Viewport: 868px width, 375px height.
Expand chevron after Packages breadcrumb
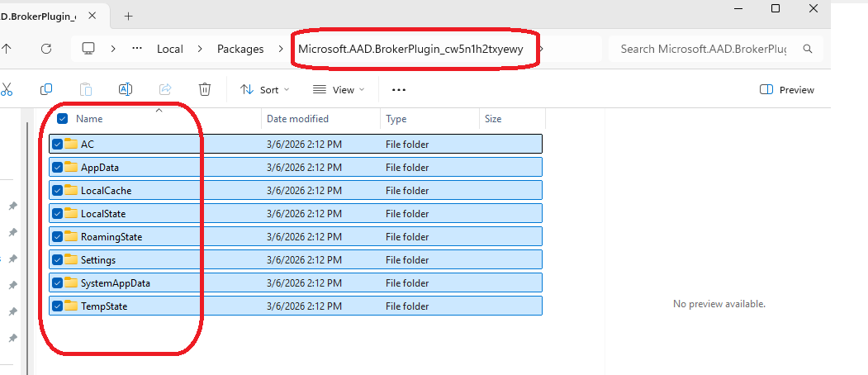[x=282, y=49]
